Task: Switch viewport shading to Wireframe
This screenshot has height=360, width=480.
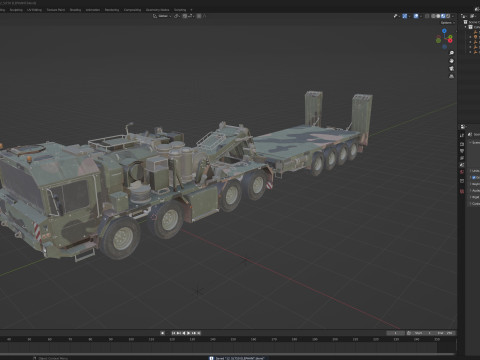Action: tap(433, 16)
